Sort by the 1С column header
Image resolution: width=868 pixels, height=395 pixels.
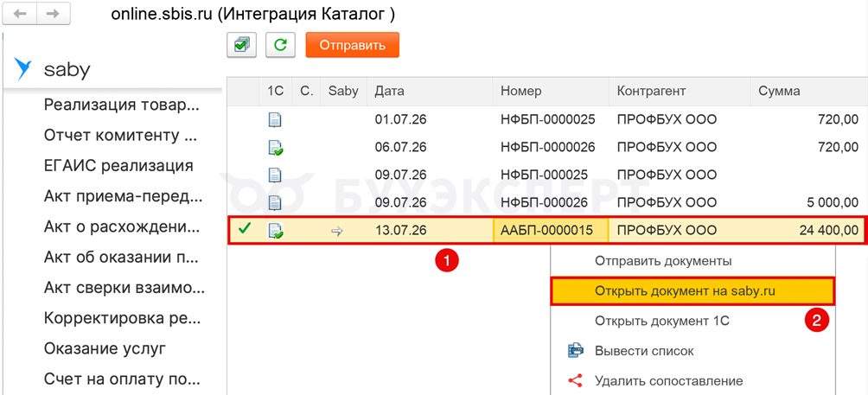coord(275,92)
